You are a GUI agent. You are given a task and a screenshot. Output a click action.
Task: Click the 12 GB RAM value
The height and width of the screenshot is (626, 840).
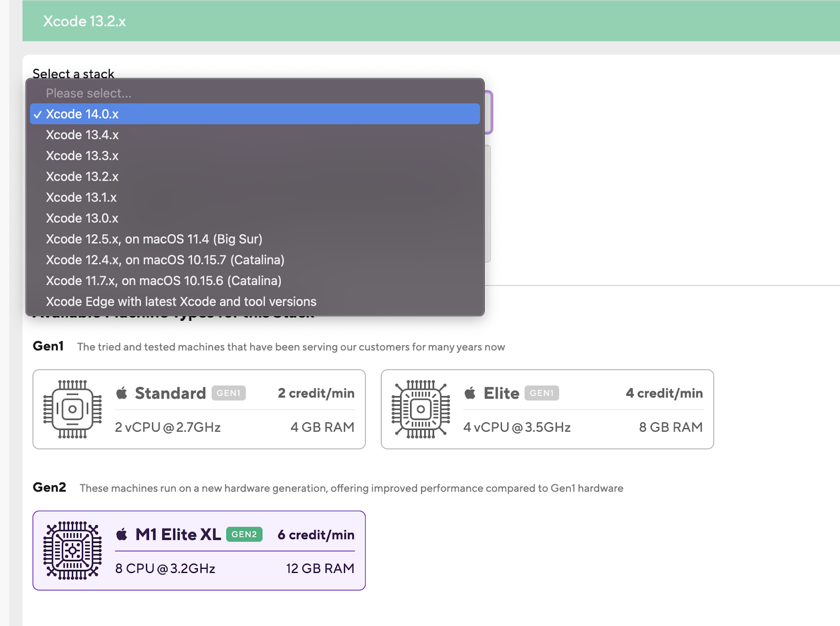(x=320, y=568)
